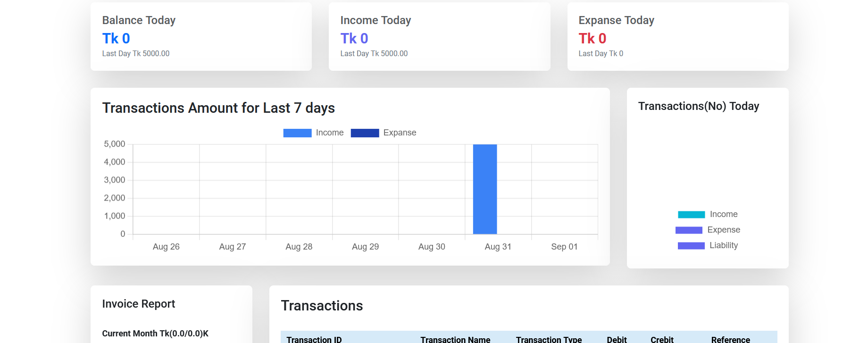Viewport: 868px width, 343px height.
Task: Click the Balance Today Tk 0 amount
Action: [x=116, y=38]
